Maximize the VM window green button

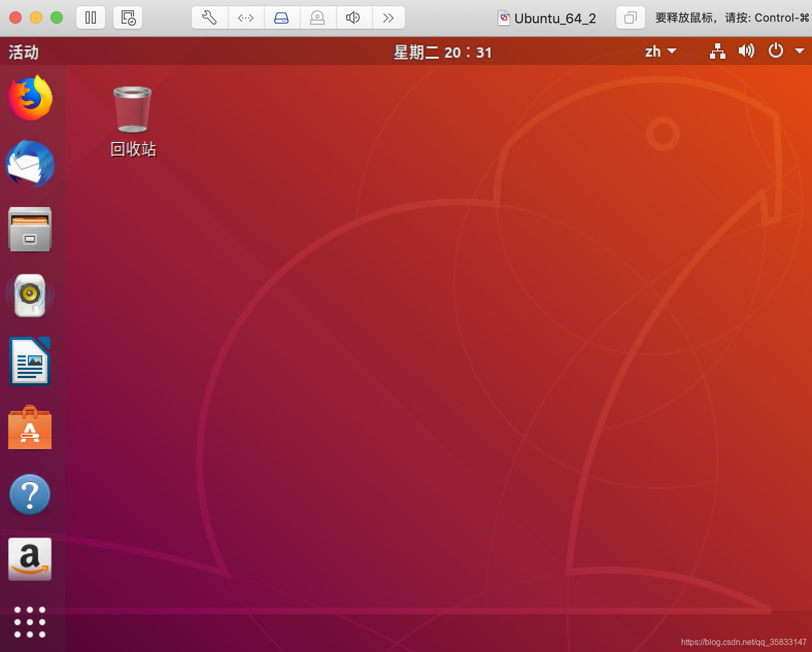tap(57, 18)
